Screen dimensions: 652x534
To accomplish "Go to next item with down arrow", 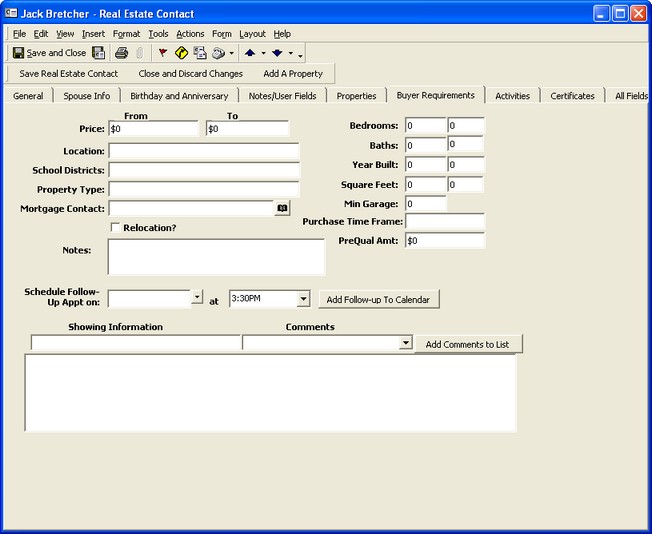I will coord(277,53).
